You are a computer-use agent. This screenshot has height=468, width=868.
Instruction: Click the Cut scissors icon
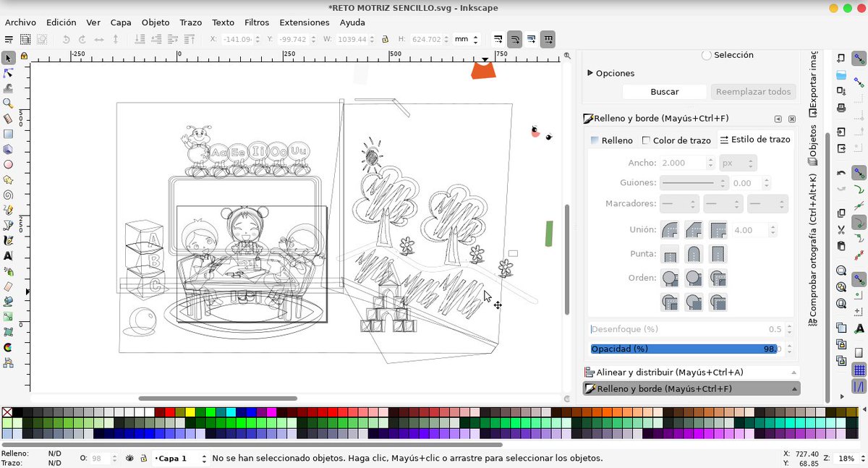841,230
